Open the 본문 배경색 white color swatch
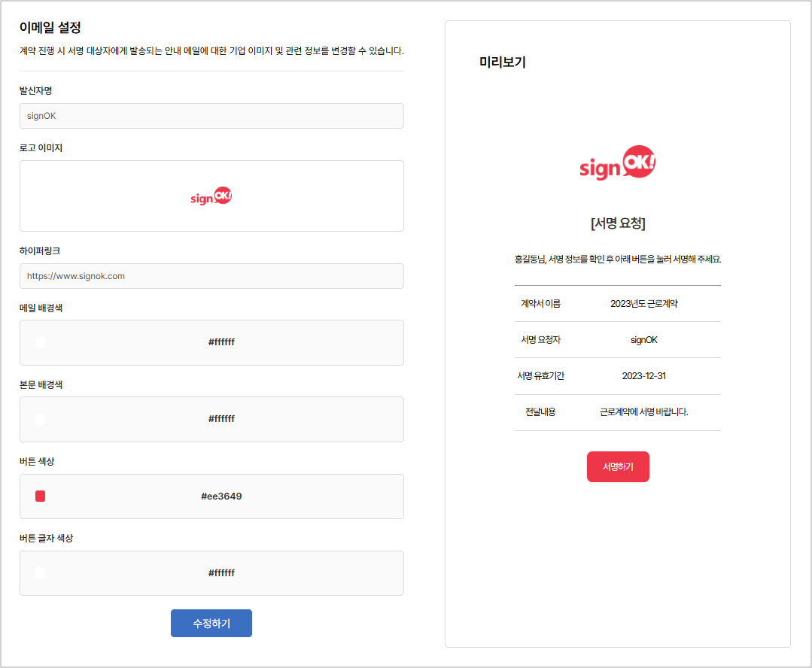Image resolution: width=812 pixels, height=668 pixels. point(41,419)
